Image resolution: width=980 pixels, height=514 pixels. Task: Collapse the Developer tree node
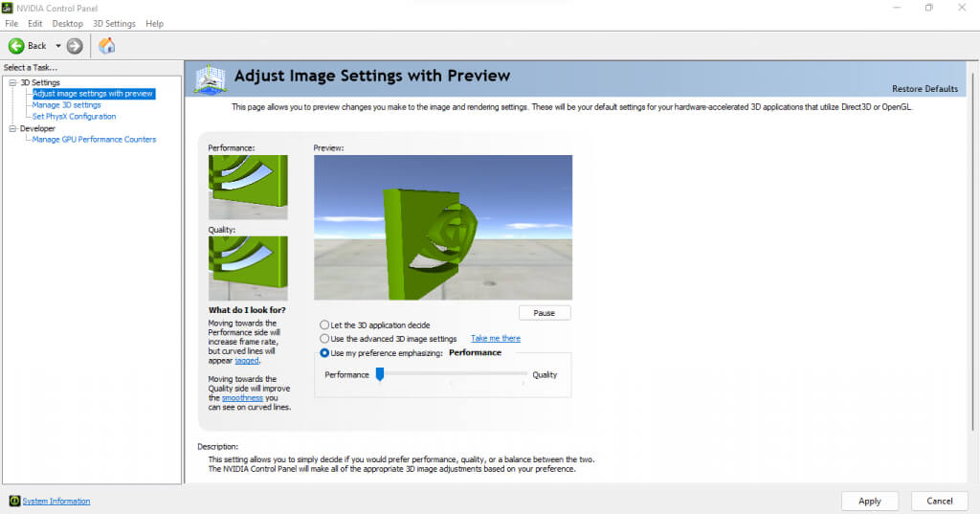(12, 128)
